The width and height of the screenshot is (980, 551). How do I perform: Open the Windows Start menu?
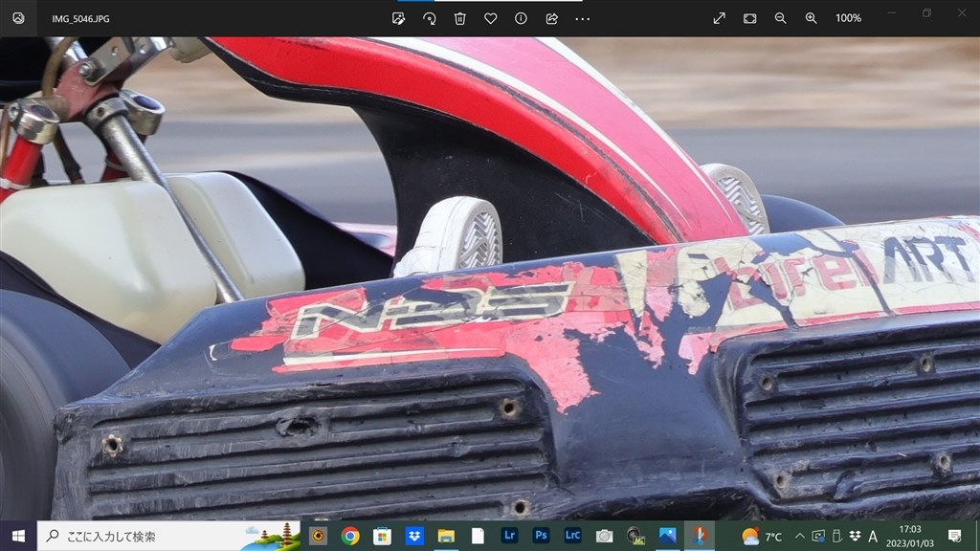tap(18, 536)
